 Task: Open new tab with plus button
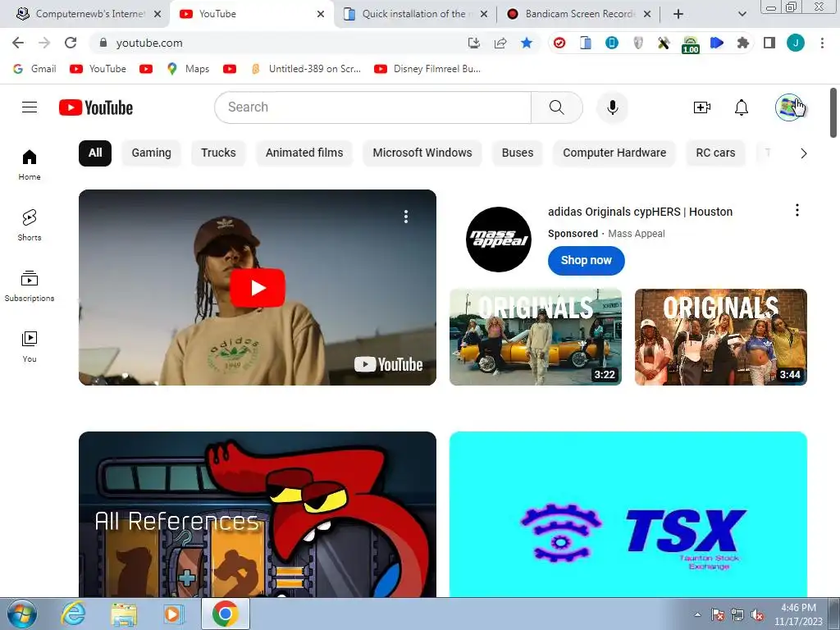tap(678, 14)
